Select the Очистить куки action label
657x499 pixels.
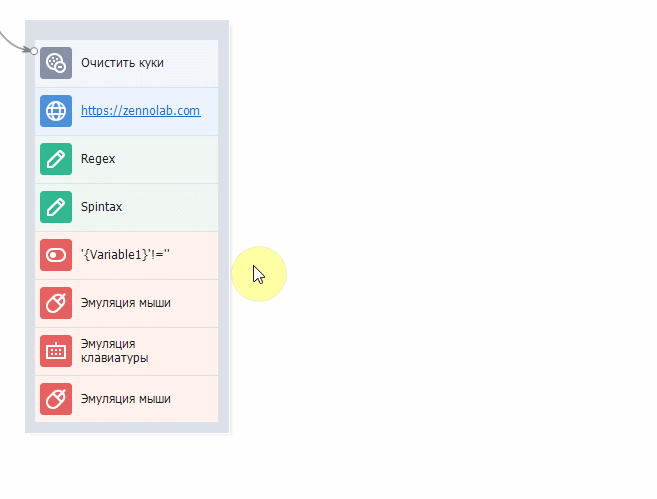(122, 63)
